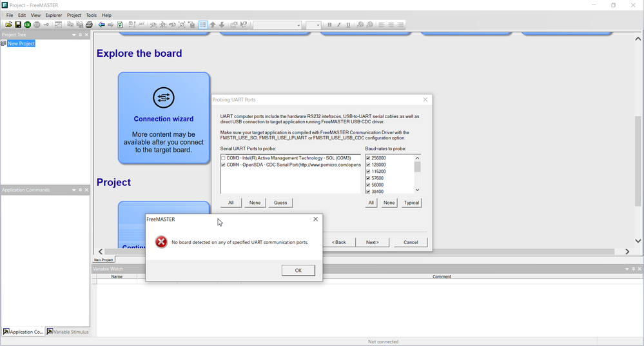Image resolution: width=644 pixels, height=346 pixels.
Task: Switch to the Variable Stimulus tab
Action: (x=68, y=332)
